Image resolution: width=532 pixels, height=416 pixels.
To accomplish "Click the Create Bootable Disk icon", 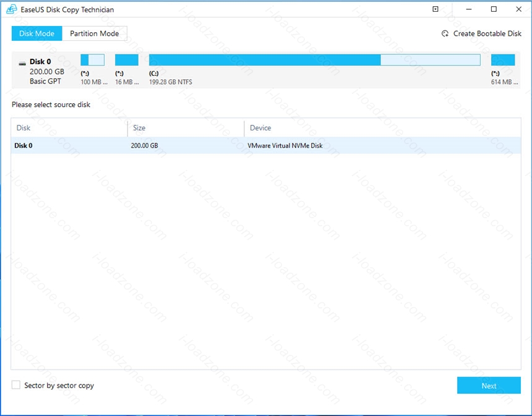I will 445,33.
